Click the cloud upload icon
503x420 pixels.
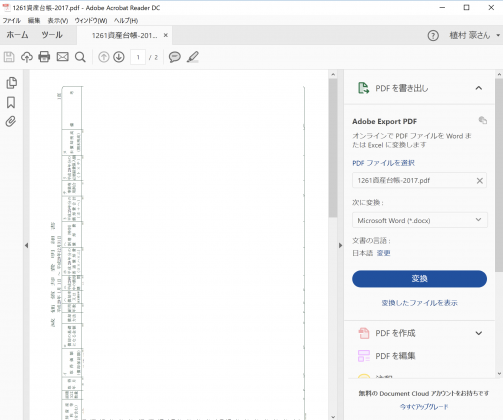(x=27, y=57)
